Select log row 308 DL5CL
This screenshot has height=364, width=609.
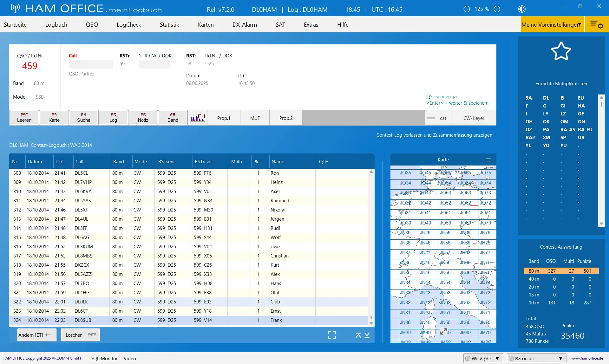pyautogui.click(x=189, y=173)
